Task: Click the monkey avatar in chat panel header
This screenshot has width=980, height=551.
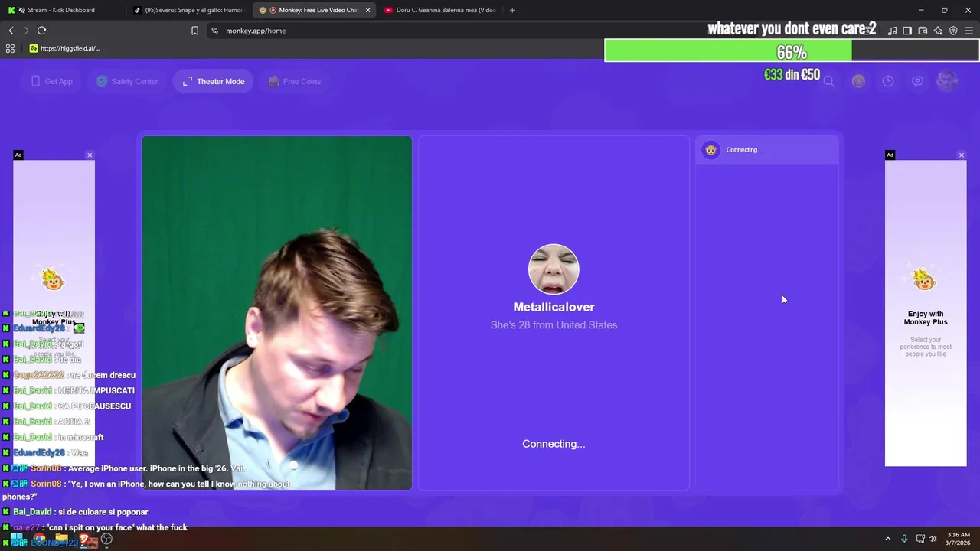Action: pyautogui.click(x=711, y=150)
